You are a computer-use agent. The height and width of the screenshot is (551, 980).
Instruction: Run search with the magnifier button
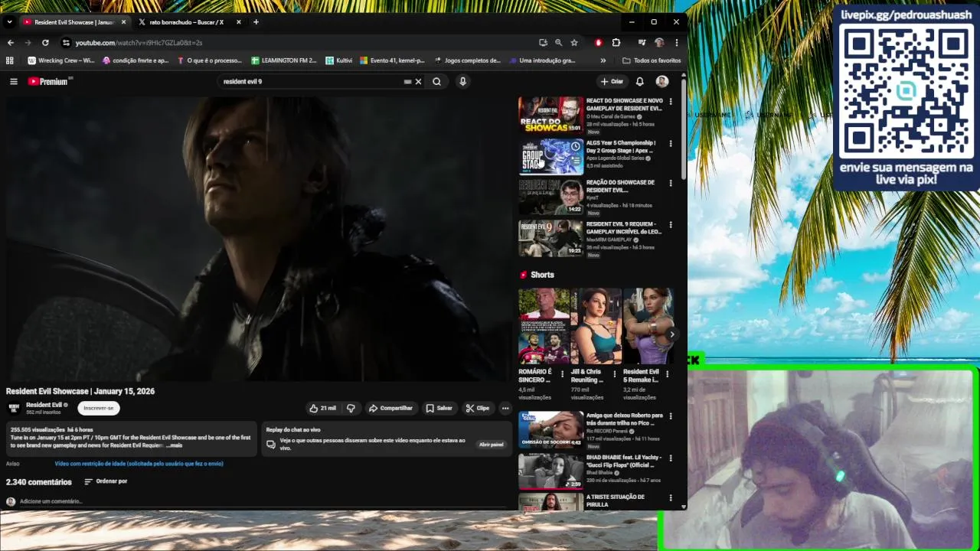click(x=436, y=81)
